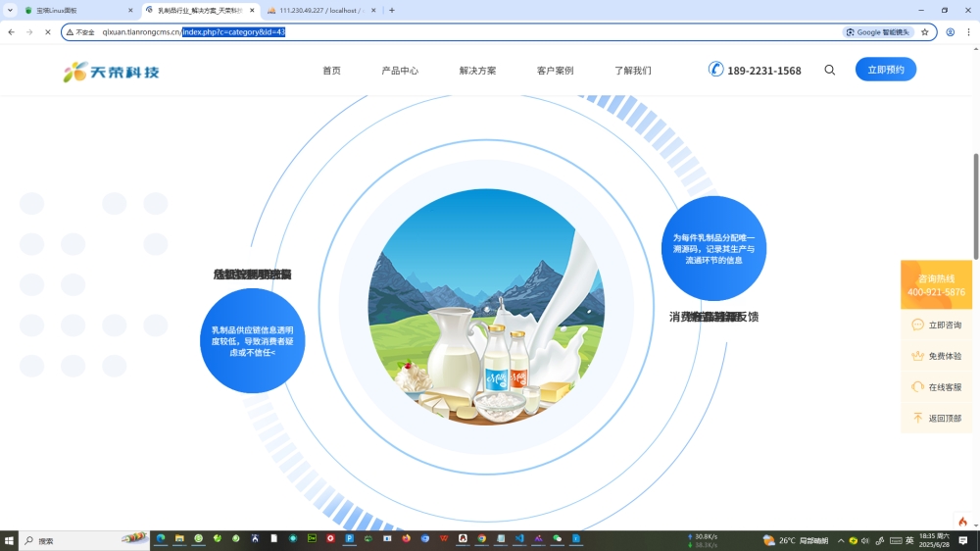Open File Explorer from the taskbar
The width and height of the screenshot is (980, 551).
coord(179,538)
